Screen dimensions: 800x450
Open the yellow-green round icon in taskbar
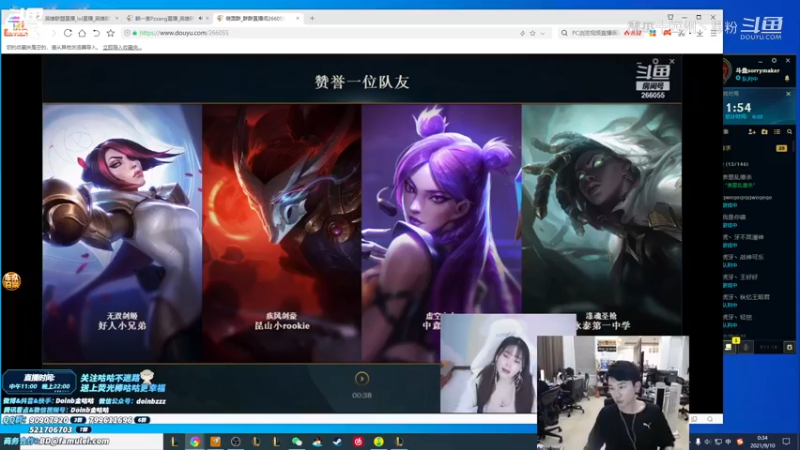(x=379, y=441)
